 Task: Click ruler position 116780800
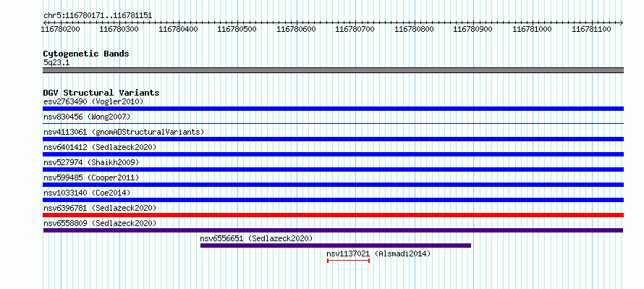(x=414, y=29)
